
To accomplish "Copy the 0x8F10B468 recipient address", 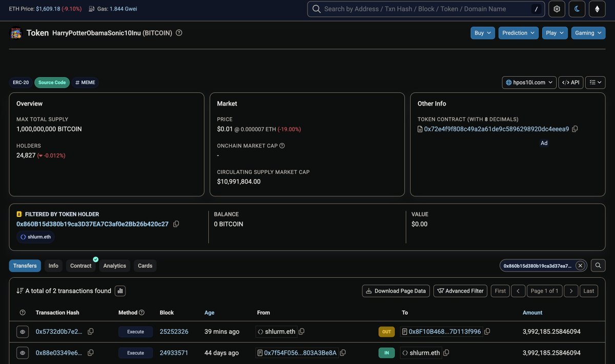I will coord(487,332).
